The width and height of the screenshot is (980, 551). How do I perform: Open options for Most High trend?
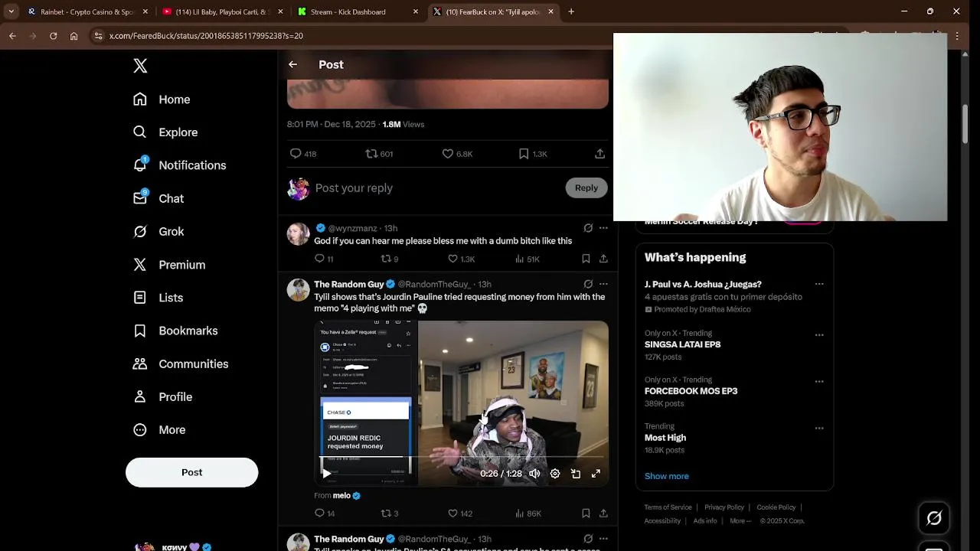point(819,428)
